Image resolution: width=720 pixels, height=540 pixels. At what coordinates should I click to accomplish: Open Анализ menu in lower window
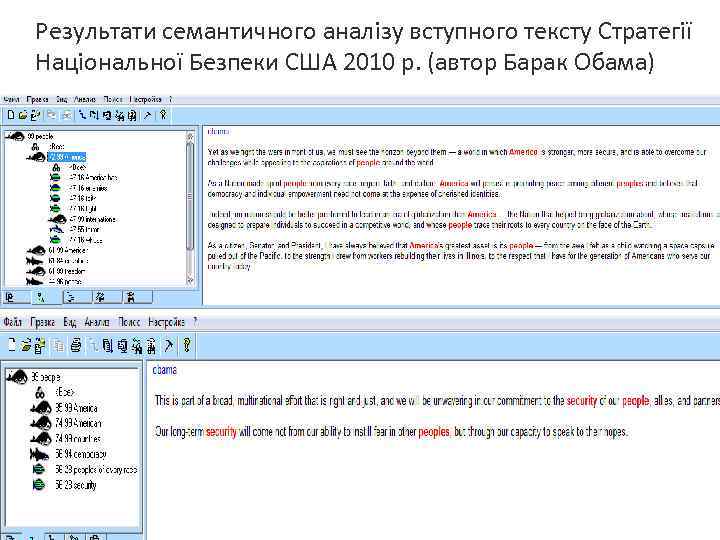97,322
